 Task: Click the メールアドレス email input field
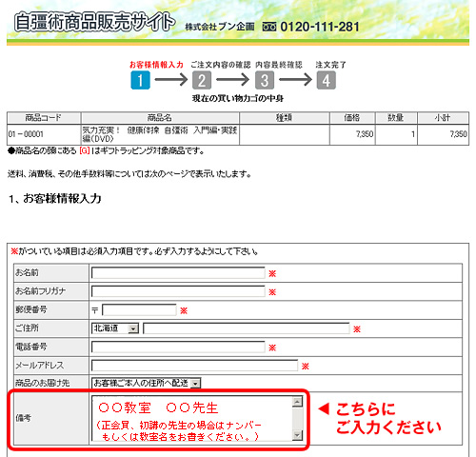(x=194, y=366)
